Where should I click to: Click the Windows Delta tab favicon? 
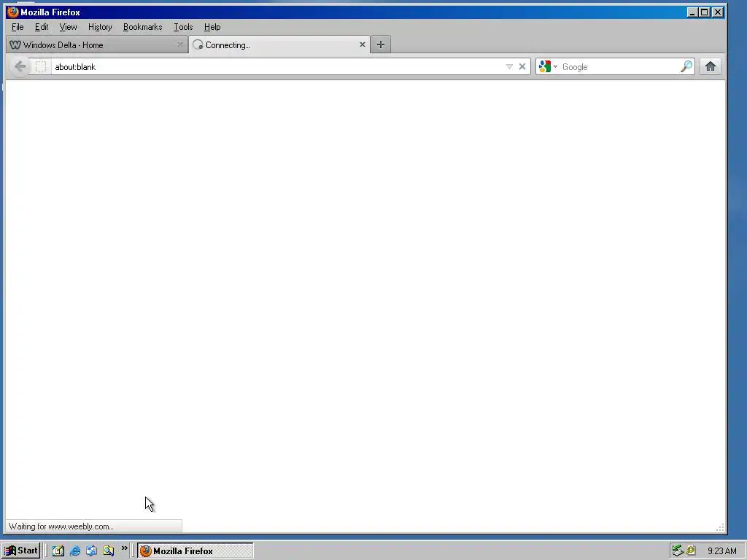pos(15,44)
